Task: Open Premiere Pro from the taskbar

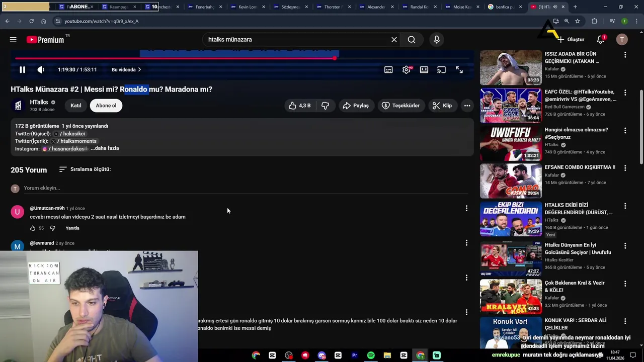Action: pos(354,355)
